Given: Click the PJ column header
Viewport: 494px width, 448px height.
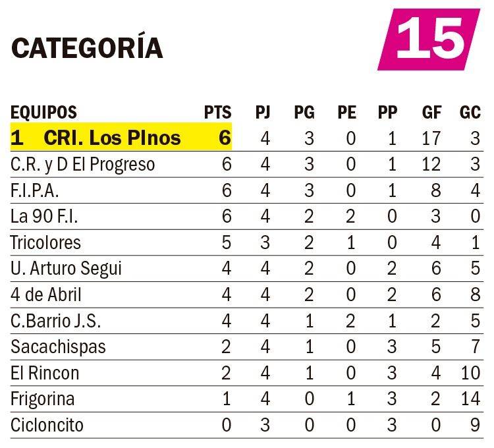Looking at the screenshot, I should click(263, 113).
